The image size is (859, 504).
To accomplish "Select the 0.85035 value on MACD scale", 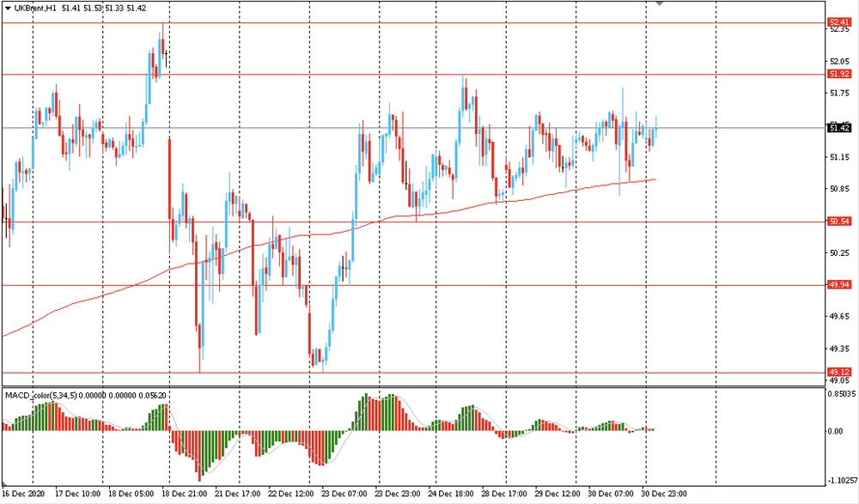I will (842, 395).
